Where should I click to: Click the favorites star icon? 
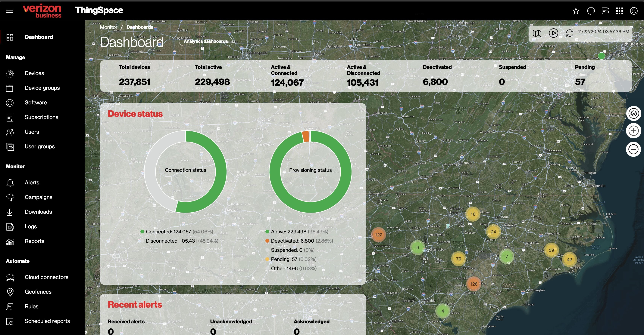[x=576, y=11]
